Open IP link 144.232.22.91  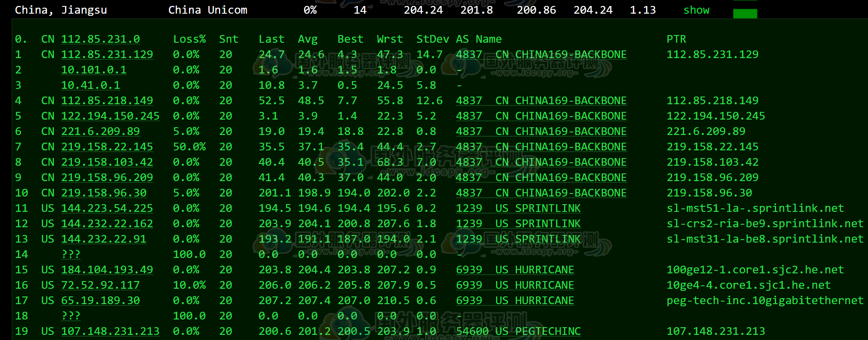click(x=103, y=239)
